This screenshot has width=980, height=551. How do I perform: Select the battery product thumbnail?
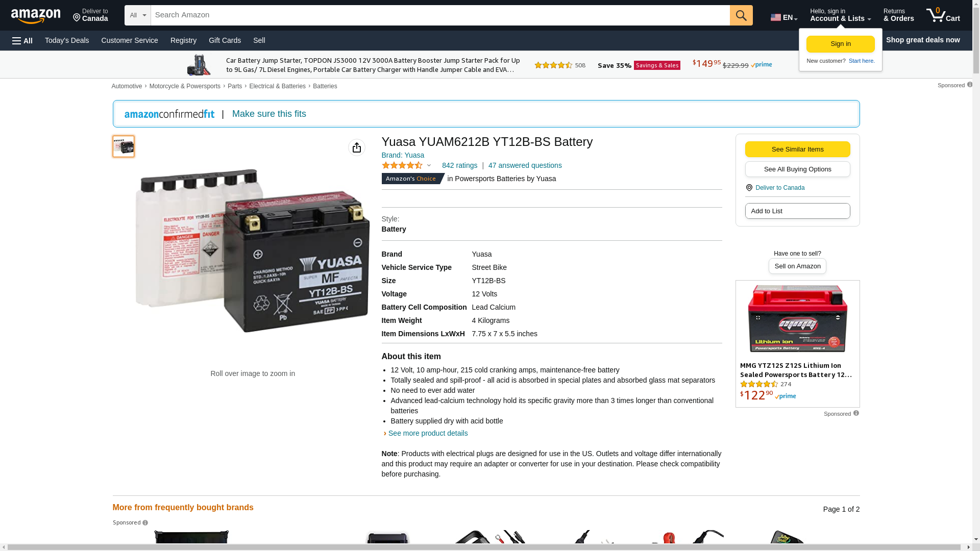[x=124, y=146]
